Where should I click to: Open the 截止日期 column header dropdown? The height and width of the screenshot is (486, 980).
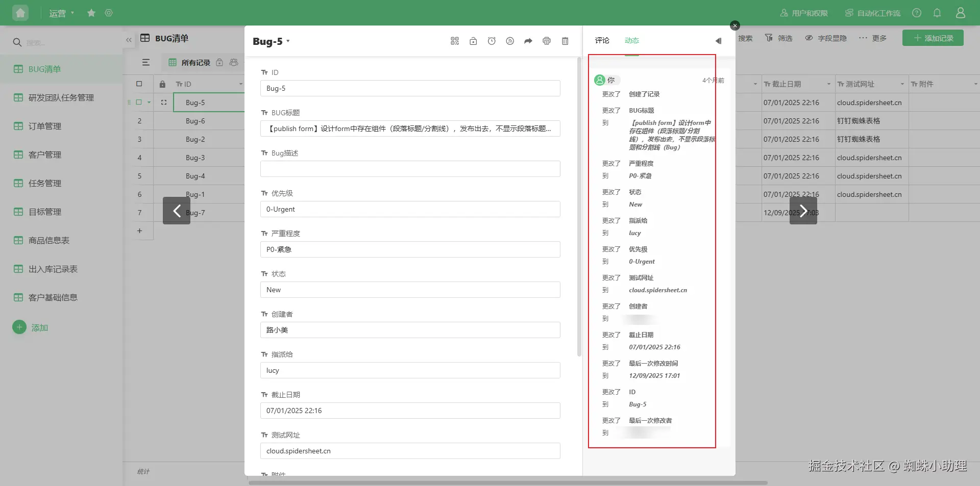(829, 84)
